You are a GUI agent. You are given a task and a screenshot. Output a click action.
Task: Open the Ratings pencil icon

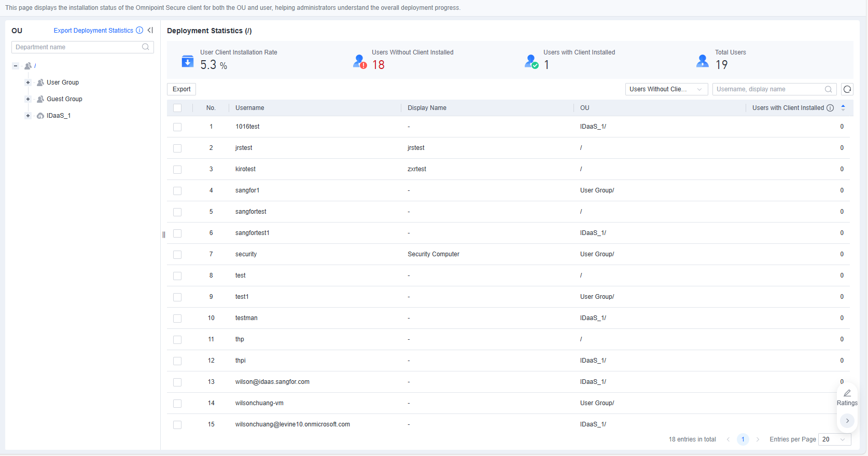pos(847,393)
